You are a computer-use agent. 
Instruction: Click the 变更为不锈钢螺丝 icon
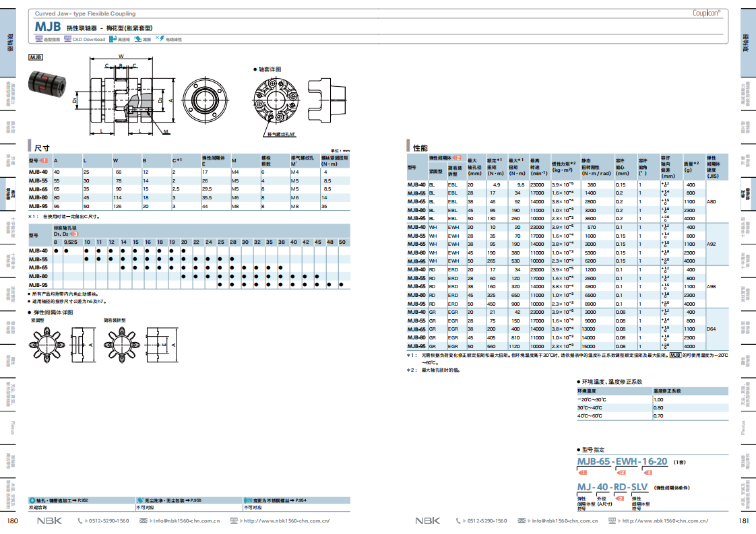pos(248,501)
